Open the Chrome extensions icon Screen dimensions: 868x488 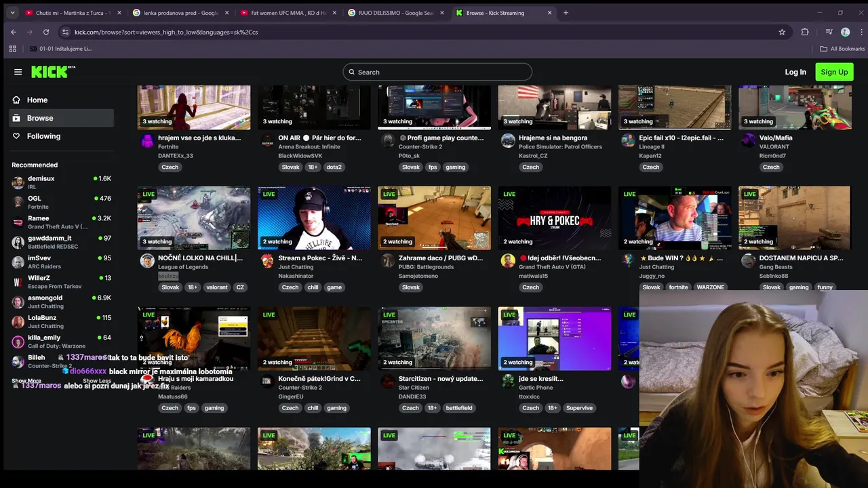pyautogui.click(x=805, y=32)
